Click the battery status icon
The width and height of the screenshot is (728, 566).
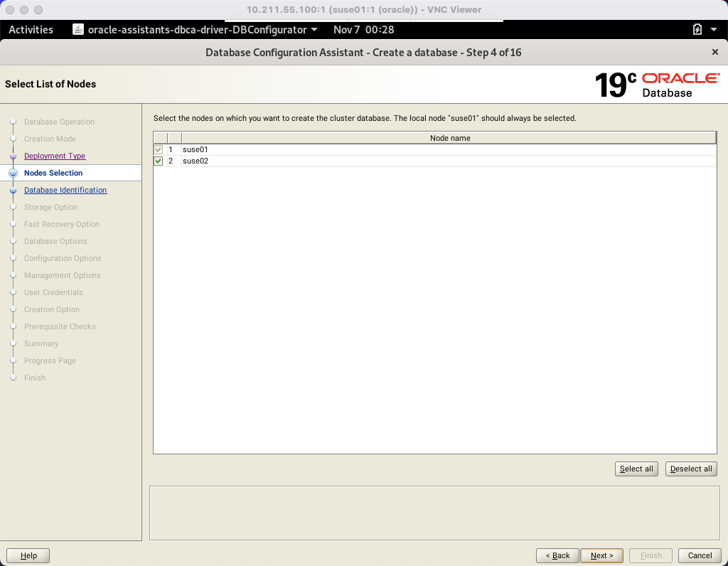coord(697,30)
